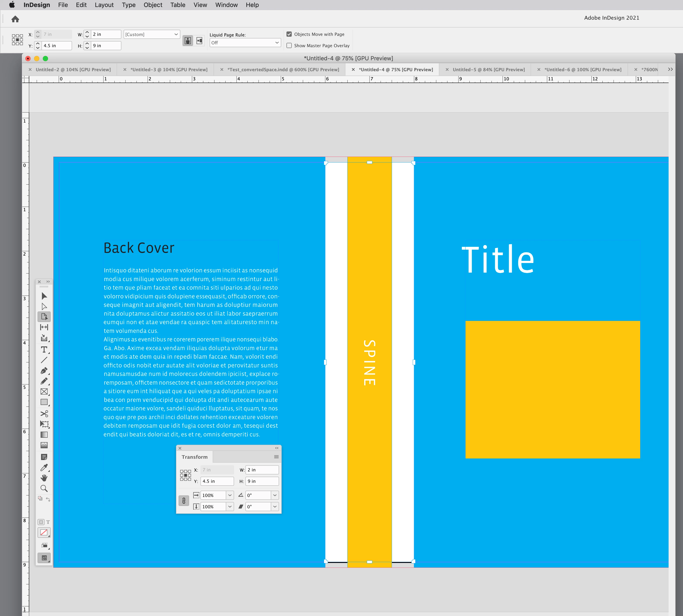Go to the Home screen button
Screen dimensions: 683x616
15,19
